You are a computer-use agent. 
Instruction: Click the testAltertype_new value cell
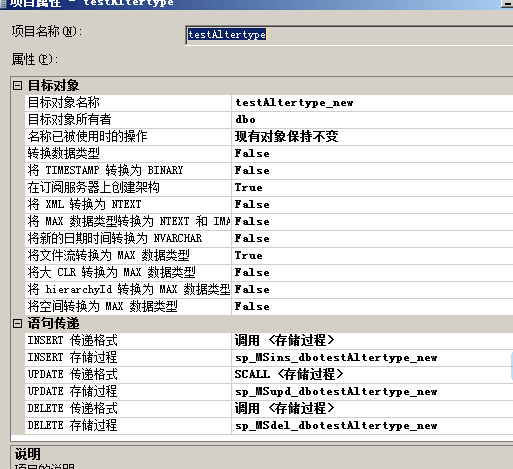(373, 103)
